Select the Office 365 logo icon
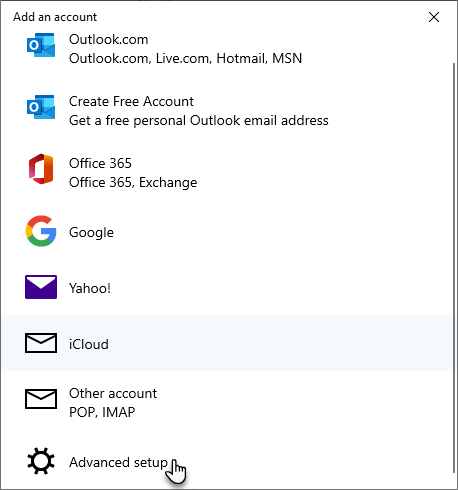 coord(41,169)
